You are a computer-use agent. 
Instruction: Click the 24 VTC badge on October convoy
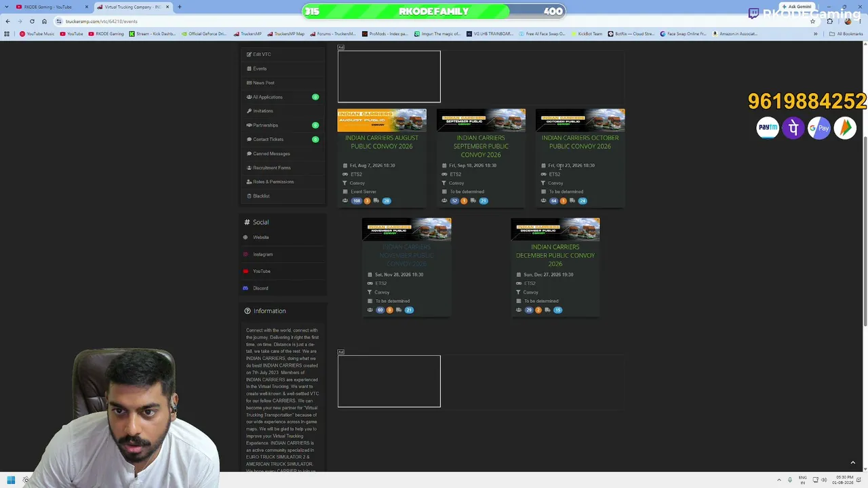(x=583, y=201)
